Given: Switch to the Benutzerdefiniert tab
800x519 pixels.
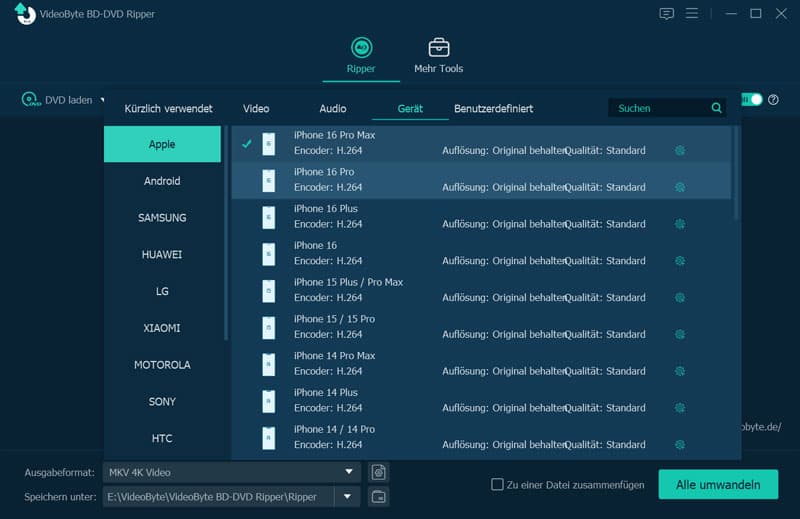Looking at the screenshot, I should (493, 108).
